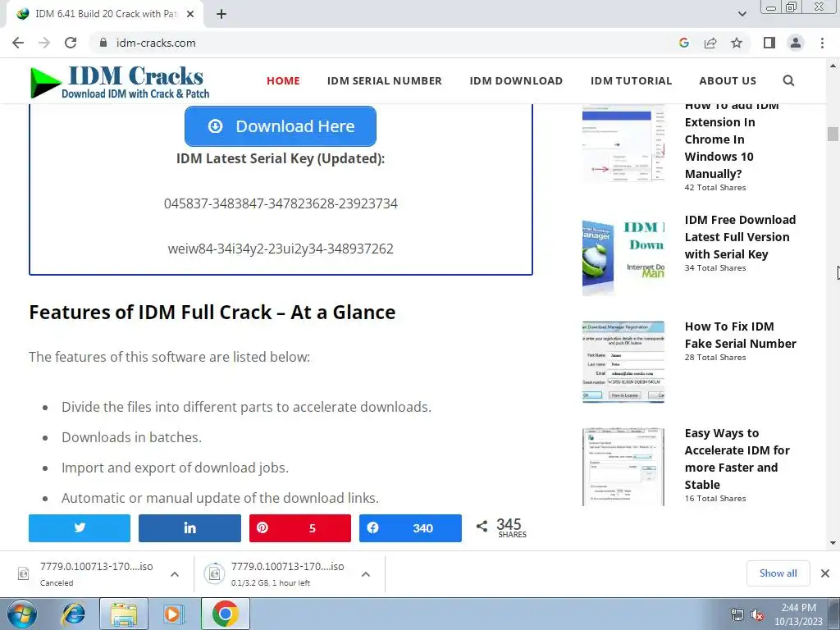Screen dimensions: 840x630
Task: Open the IDM TUTORIAL menu
Action: click(x=631, y=81)
